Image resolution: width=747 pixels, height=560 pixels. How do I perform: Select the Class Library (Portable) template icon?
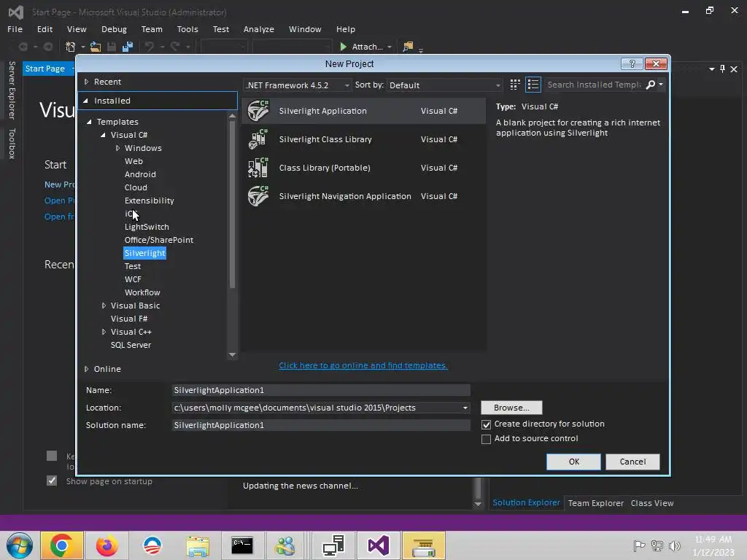point(258,168)
